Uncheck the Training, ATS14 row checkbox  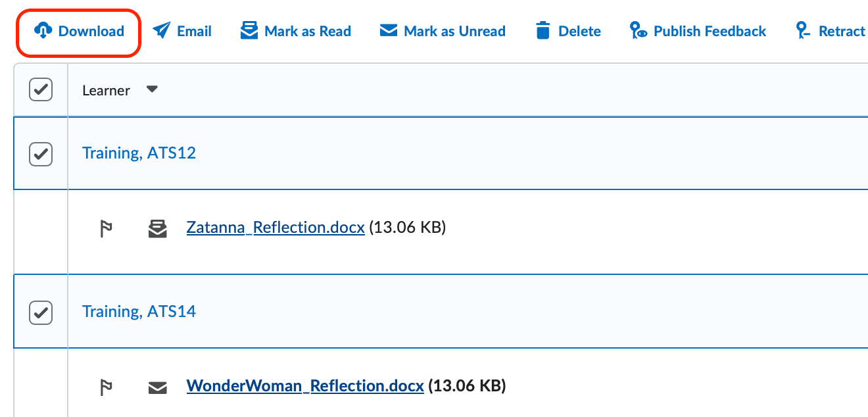(x=41, y=312)
